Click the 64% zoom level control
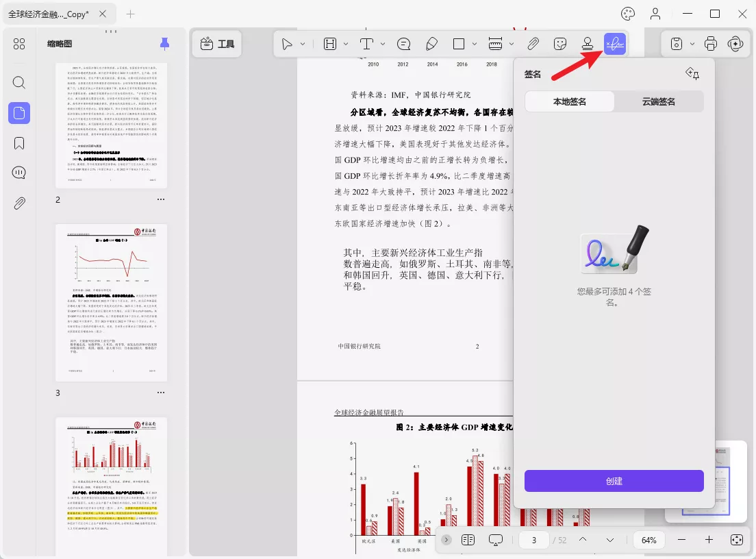This screenshot has height=559, width=756. pos(648,540)
